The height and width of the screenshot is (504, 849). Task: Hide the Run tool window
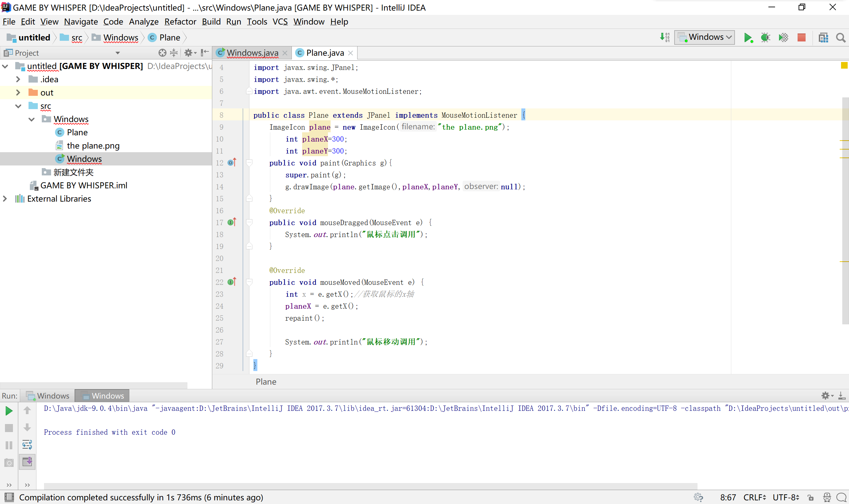coord(842,396)
